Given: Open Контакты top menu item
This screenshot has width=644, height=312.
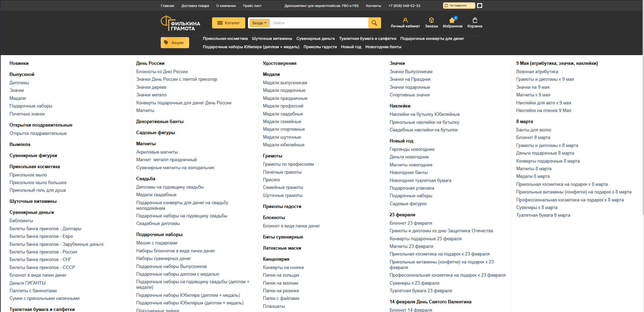Looking at the screenshot, I should [x=373, y=6].
